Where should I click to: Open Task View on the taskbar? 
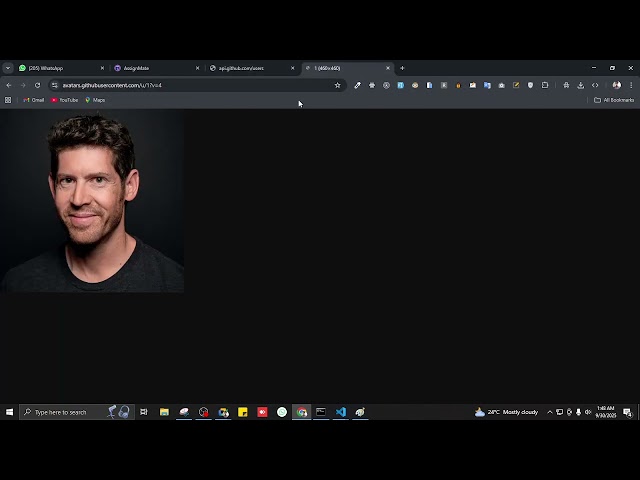(144, 412)
